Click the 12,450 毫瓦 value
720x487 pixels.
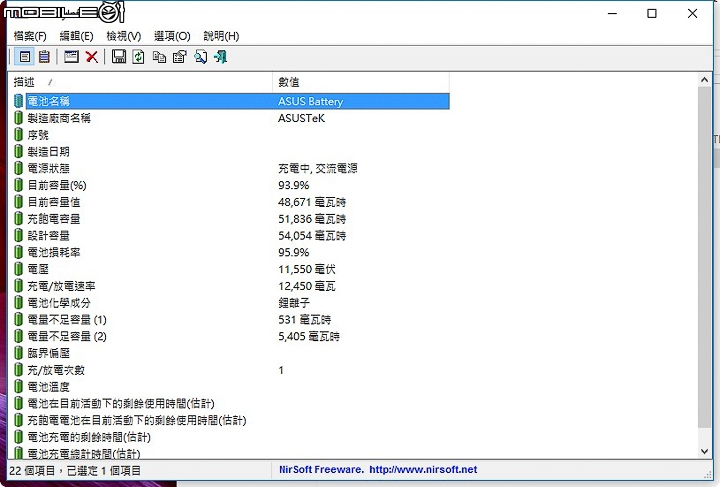pyautogui.click(x=307, y=286)
